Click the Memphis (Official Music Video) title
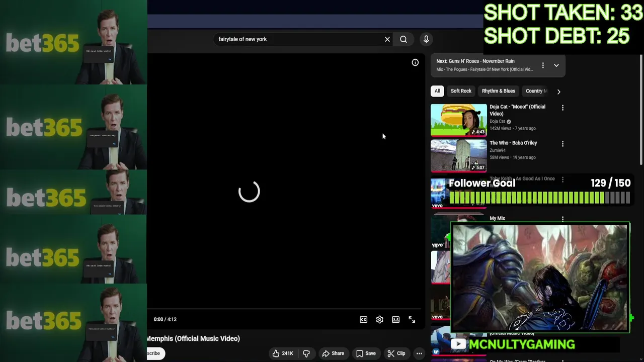This screenshot has width=644, height=362. click(193, 339)
